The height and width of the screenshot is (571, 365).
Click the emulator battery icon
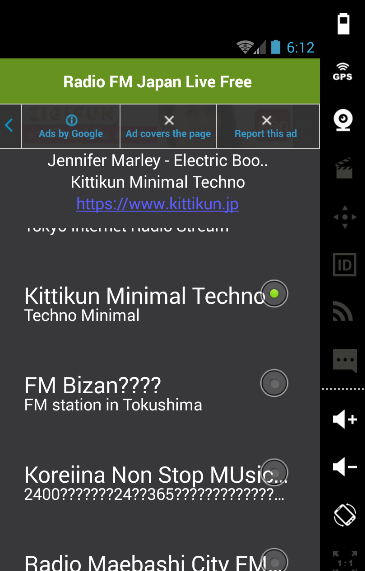[344, 24]
